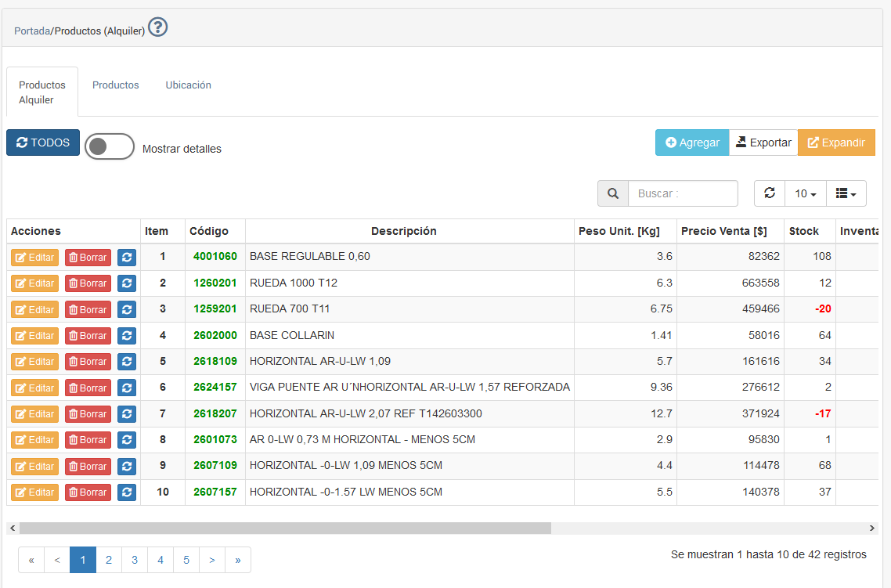Open the columns list dropdown
891x588 pixels.
846,193
